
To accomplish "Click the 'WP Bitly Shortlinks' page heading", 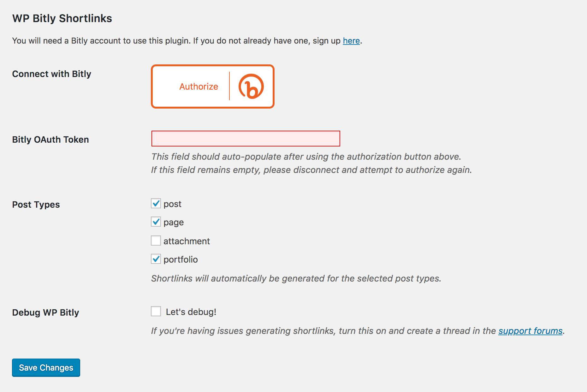I will click(62, 18).
